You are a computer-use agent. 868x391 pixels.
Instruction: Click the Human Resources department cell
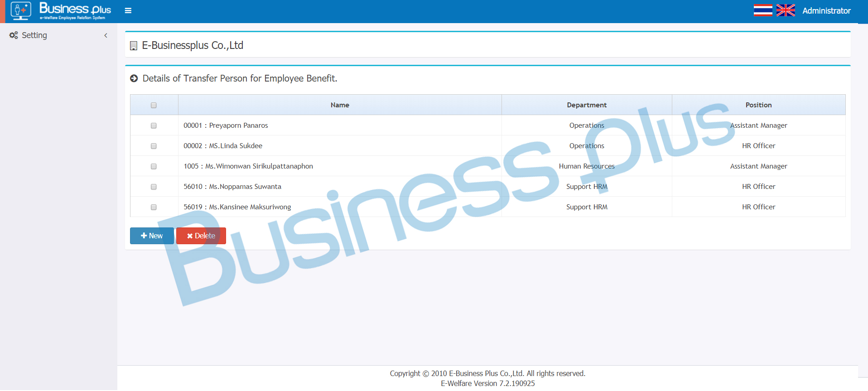587,166
